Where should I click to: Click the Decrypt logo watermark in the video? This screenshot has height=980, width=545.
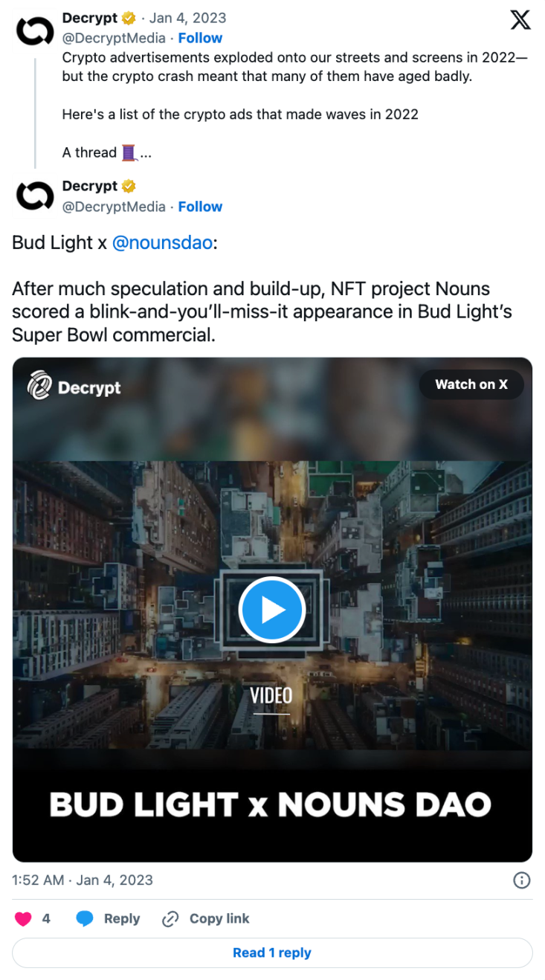(x=74, y=387)
